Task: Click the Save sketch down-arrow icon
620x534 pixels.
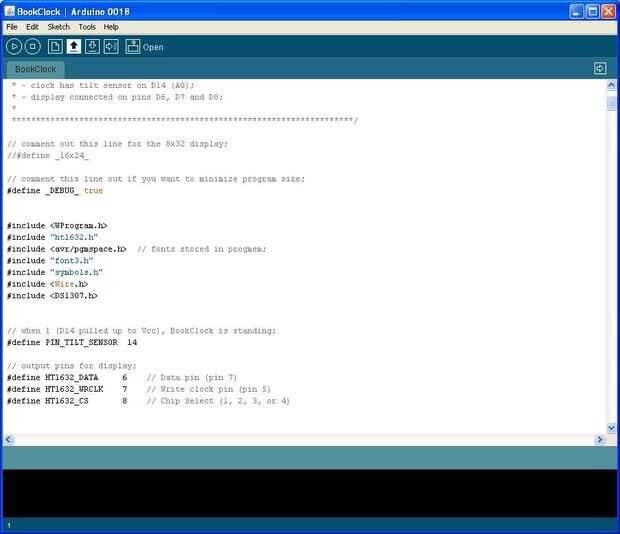Action: 92,47
